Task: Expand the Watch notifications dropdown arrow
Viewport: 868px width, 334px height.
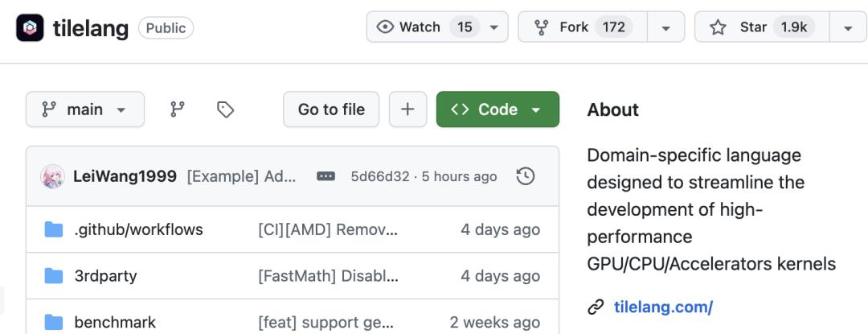Action: (493, 27)
